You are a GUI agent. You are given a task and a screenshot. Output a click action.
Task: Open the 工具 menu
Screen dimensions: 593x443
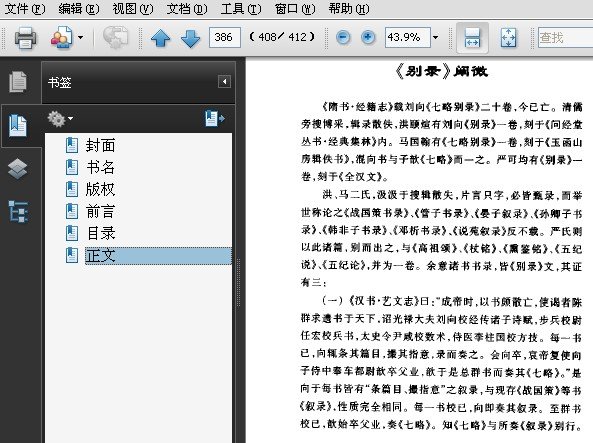241,8
